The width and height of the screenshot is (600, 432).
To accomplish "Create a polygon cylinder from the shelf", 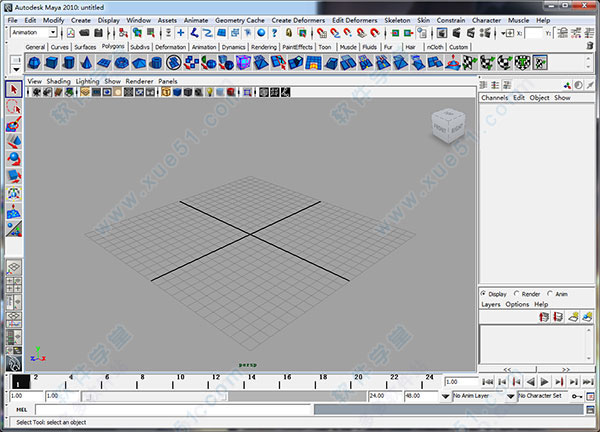I will (69, 63).
